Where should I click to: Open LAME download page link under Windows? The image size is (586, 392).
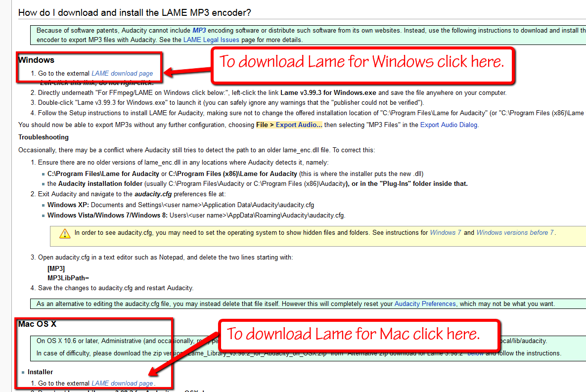tap(122, 73)
